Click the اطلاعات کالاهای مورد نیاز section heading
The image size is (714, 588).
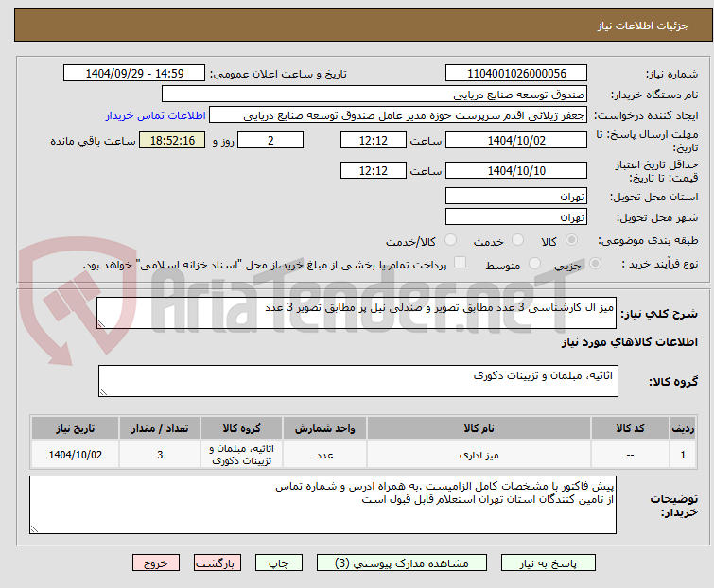pos(629,342)
